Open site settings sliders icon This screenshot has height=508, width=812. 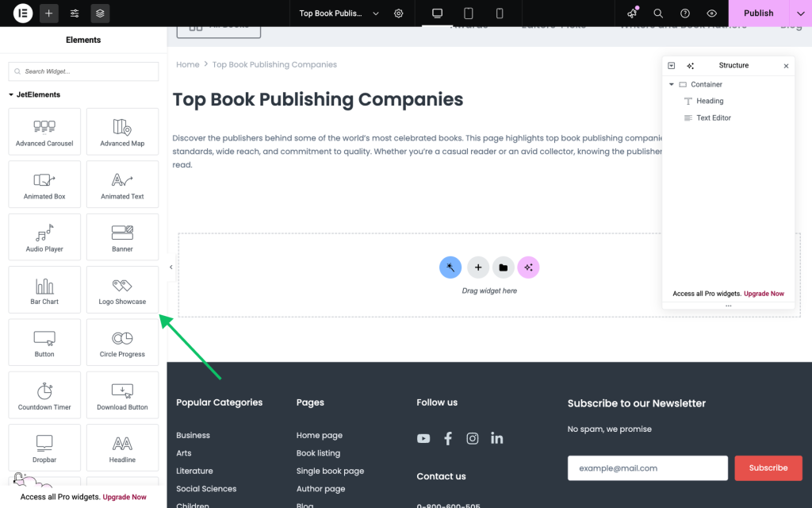(x=75, y=13)
